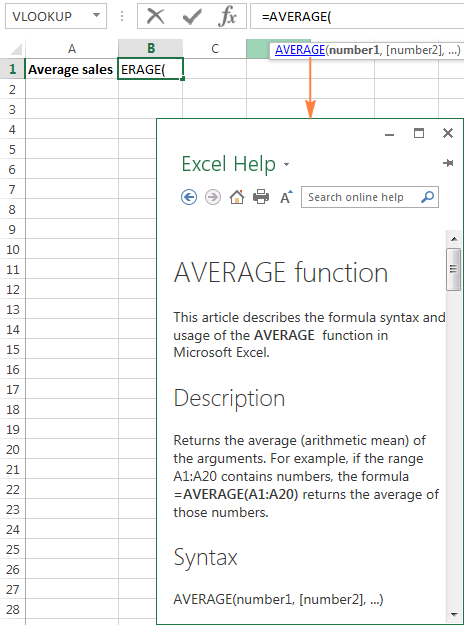Open Insert Function fx dialog
The height and width of the screenshot is (625, 464).
pos(228,17)
